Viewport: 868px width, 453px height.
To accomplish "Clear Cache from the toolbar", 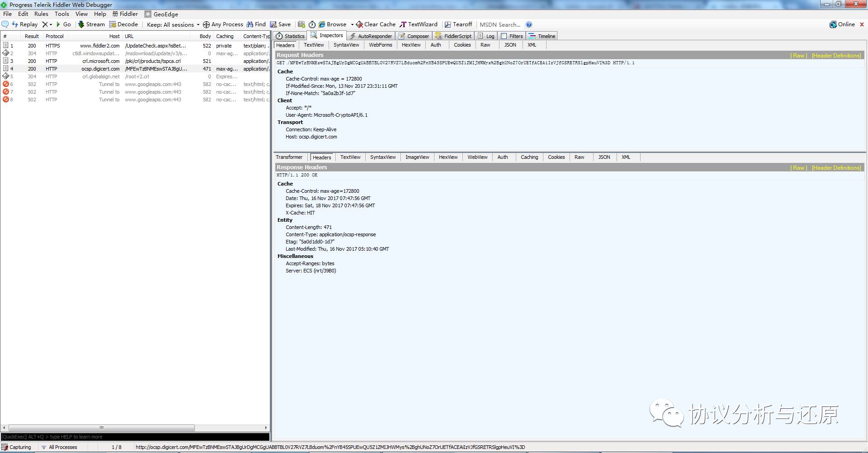I will (x=376, y=24).
